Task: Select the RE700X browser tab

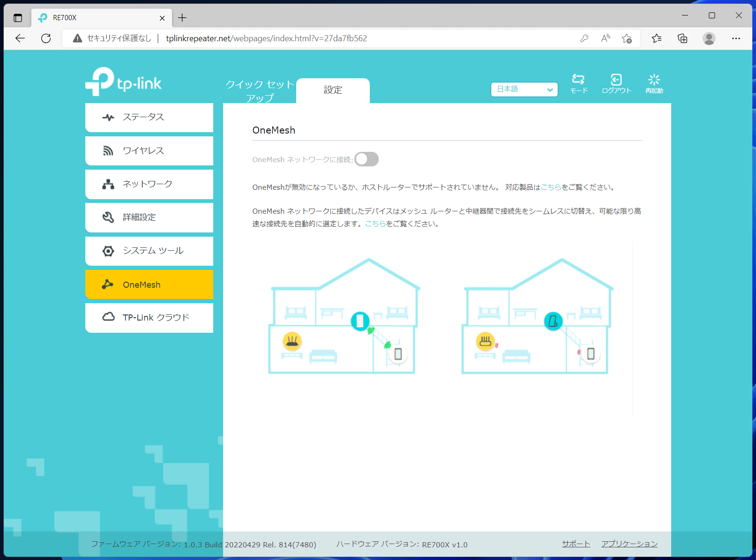Action: 102,18
